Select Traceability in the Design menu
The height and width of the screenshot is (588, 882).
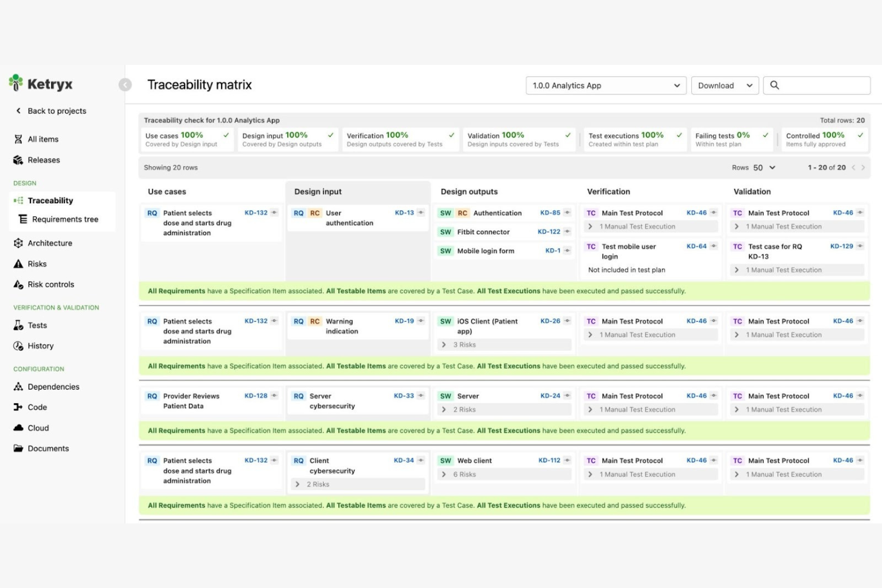tap(50, 200)
